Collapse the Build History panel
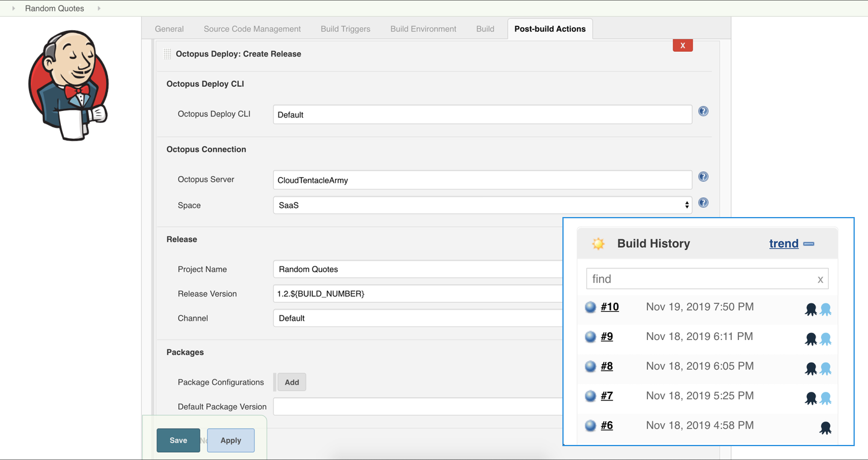This screenshot has width=868, height=460. tap(808, 243)
